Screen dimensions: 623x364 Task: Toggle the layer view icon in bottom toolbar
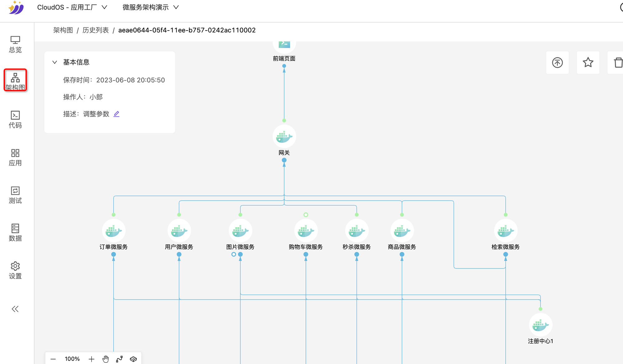[x=133, y=359]
